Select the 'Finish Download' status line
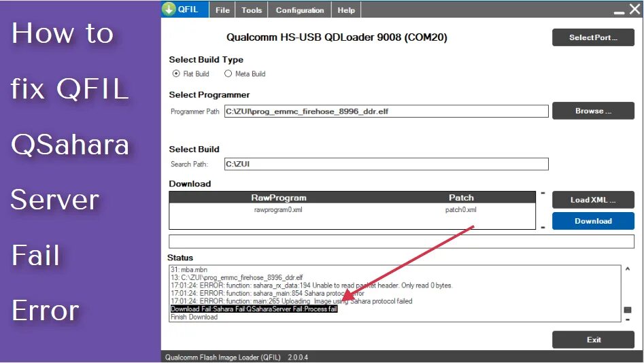 (x=194, y=317)
